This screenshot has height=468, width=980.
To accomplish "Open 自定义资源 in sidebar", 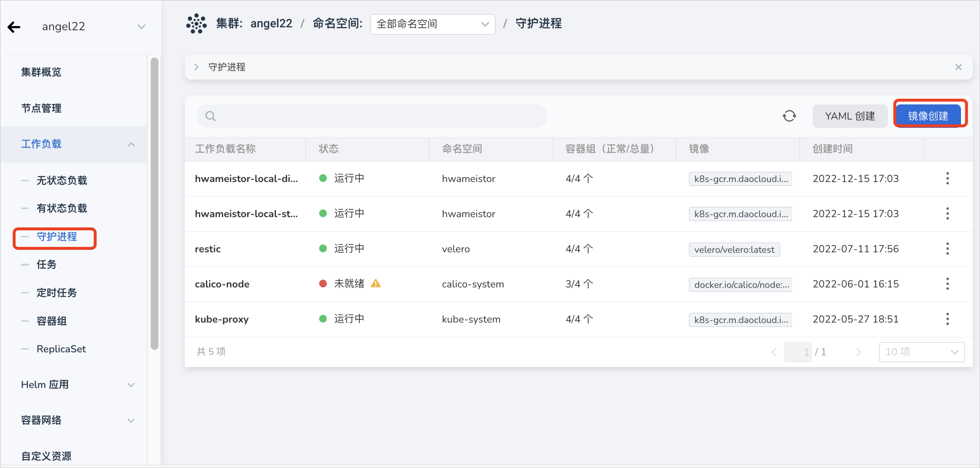I will point(46,456).
